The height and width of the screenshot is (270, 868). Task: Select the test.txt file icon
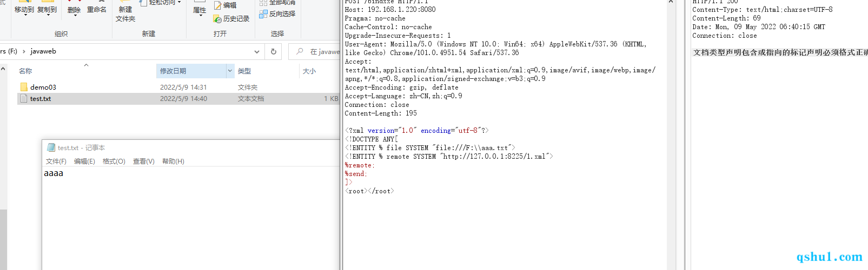point(24,99)
